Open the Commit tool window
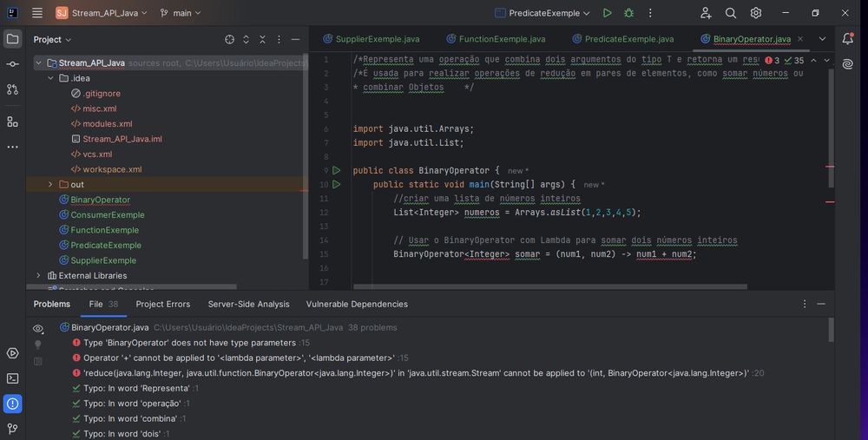Image resolution: width=868 pixels, height=440 pixels. [x=12, y=64]
